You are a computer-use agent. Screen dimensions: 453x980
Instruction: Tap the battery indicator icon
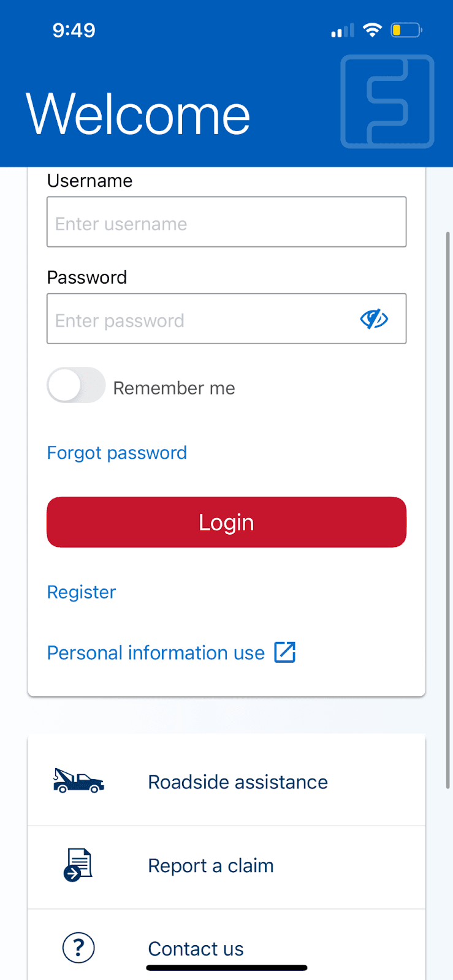[x=406, y=29]
